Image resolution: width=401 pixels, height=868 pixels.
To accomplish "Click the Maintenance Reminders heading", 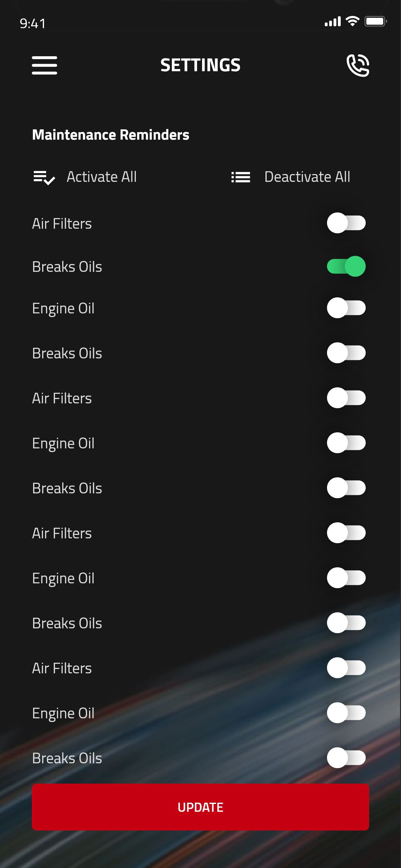I will [x=111, y=135].
